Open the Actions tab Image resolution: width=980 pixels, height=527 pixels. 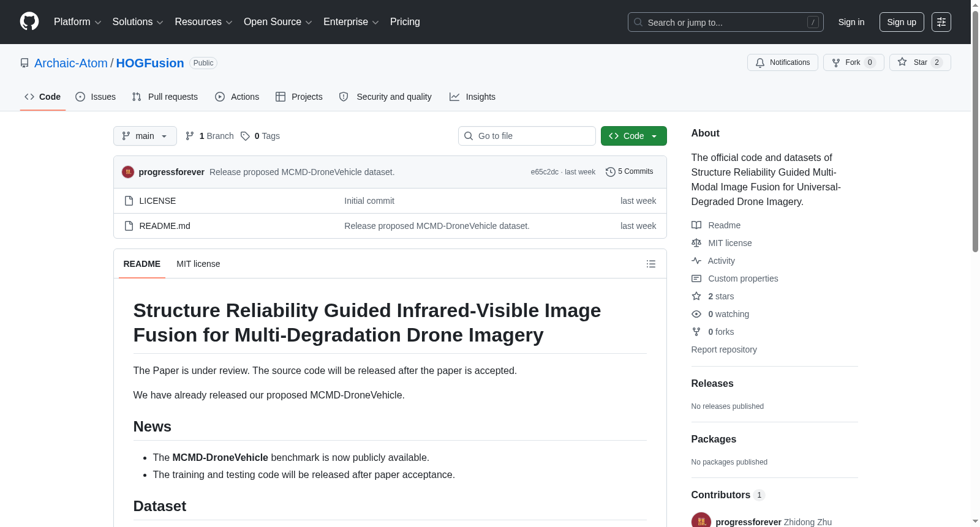point(237,97)
